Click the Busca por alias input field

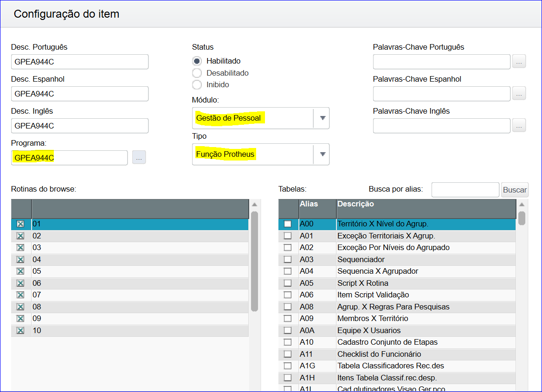tap(465, 190)
